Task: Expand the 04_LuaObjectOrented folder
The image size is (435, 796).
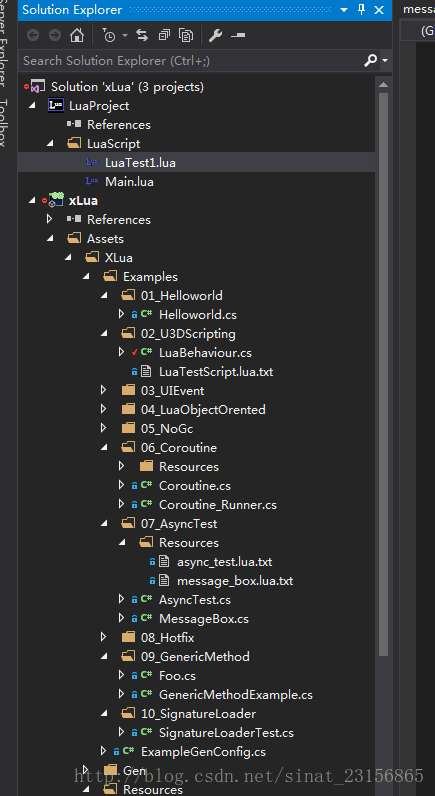Action: [104, 409]
